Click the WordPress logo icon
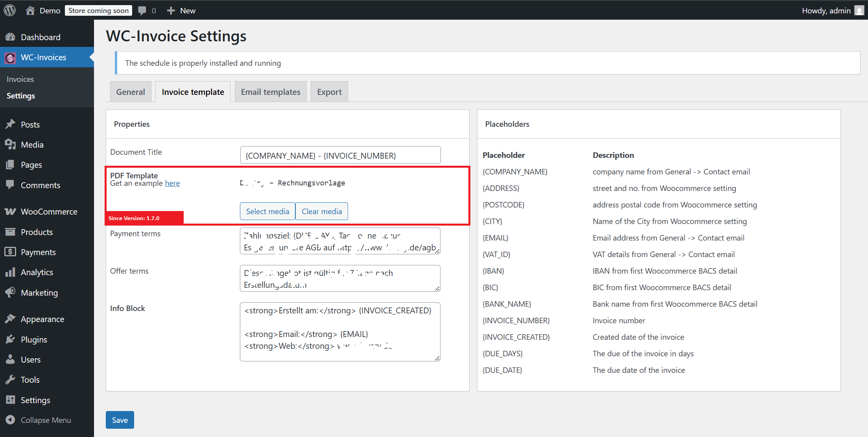Viewport: 868px width, 437px height. pos(10,10)
